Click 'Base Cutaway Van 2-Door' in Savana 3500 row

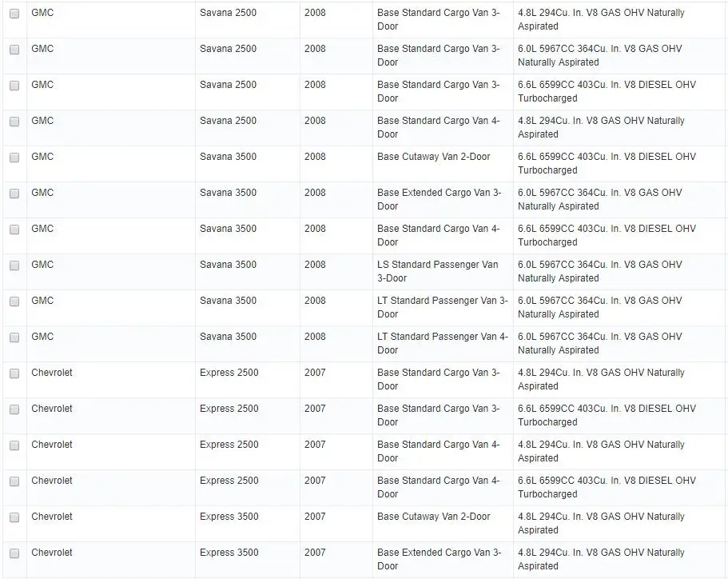pyautogui.click(x=434, y=157)
